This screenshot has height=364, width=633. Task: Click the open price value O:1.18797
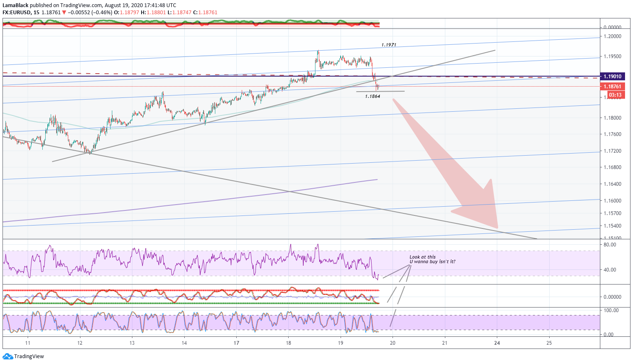pos(127,13)
